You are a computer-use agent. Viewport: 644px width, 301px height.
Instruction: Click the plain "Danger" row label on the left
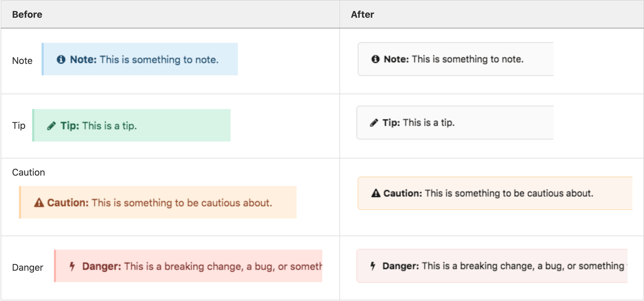click(x=27, y=268)
